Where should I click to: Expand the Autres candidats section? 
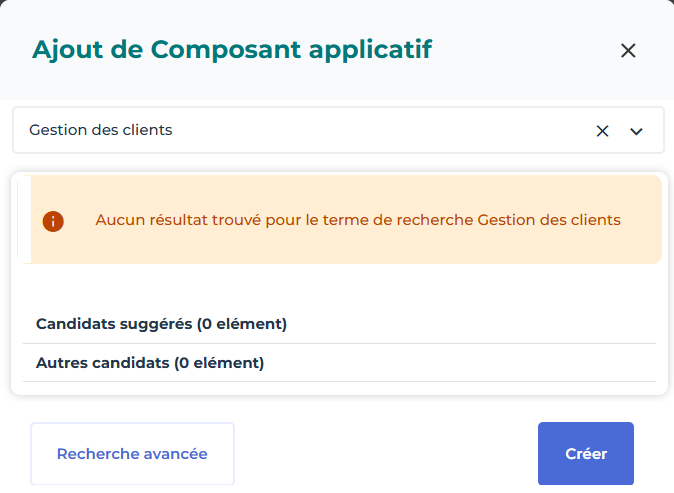[150, 363]
